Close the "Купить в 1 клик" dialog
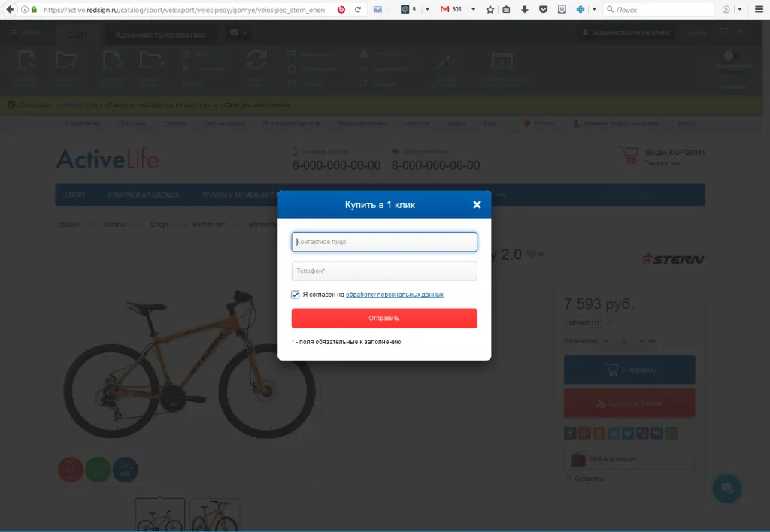 pyautogui.click(x=477, y=204)
